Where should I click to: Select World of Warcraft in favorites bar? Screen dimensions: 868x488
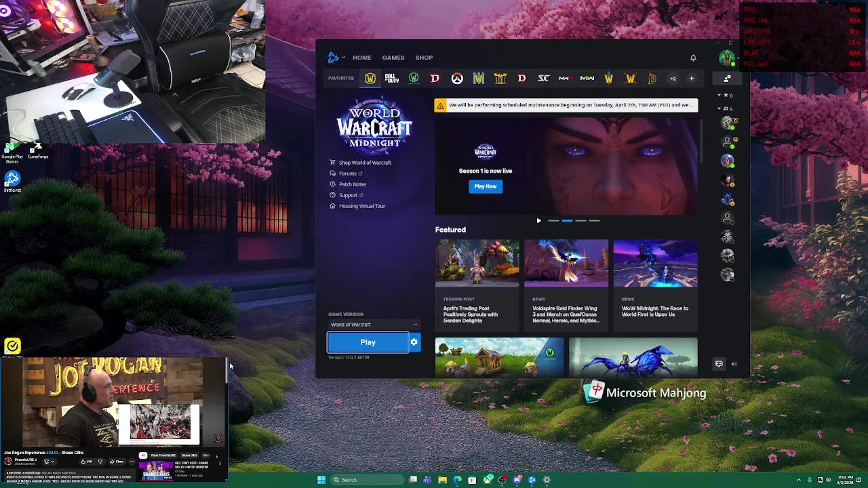[370, 79]
